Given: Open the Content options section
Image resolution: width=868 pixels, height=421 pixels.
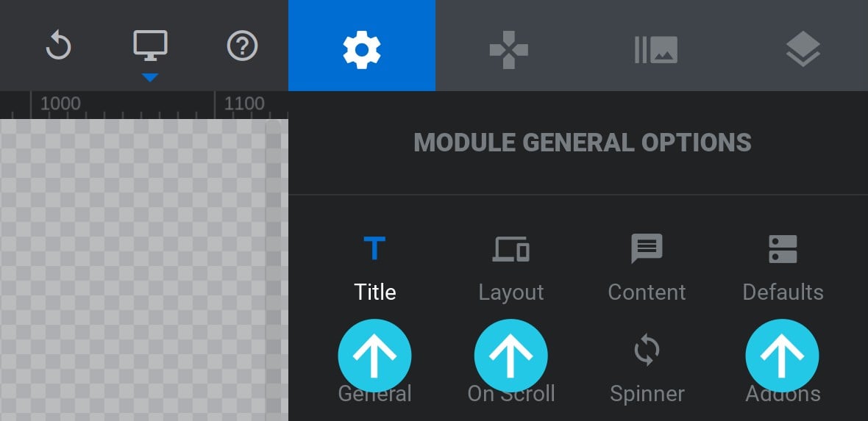Looking at the screenshot, I should [647, 268].
